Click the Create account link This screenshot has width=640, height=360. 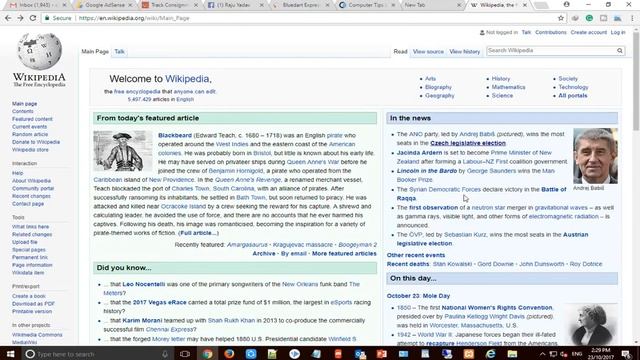click(x=589, y=32)
